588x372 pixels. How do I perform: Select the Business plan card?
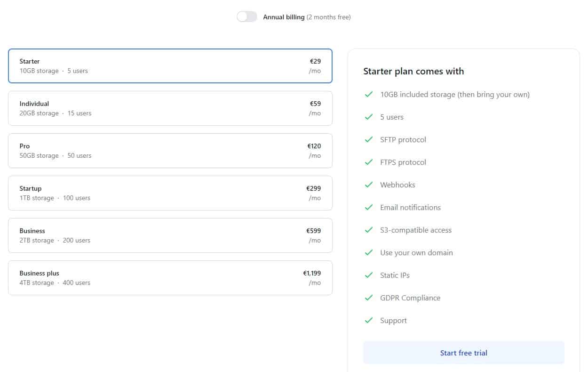pyautogui.click(x=170, y=235)
